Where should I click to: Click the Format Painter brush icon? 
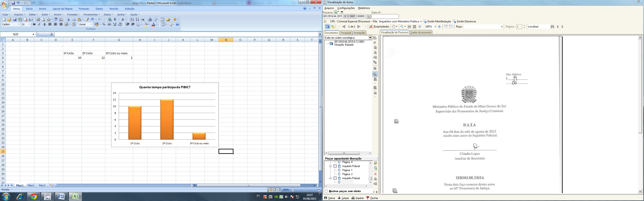(x=87, y=19)
